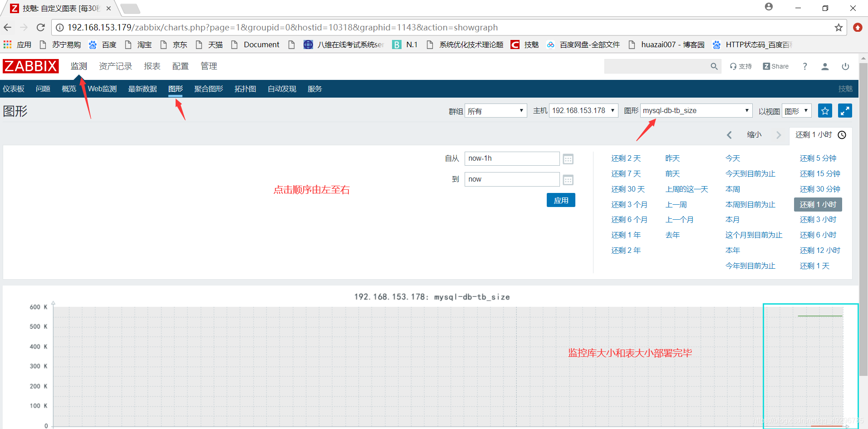Bookmark this page star icon
The height and width of the screenshot is (429, 868).
[x=839, y=28]
